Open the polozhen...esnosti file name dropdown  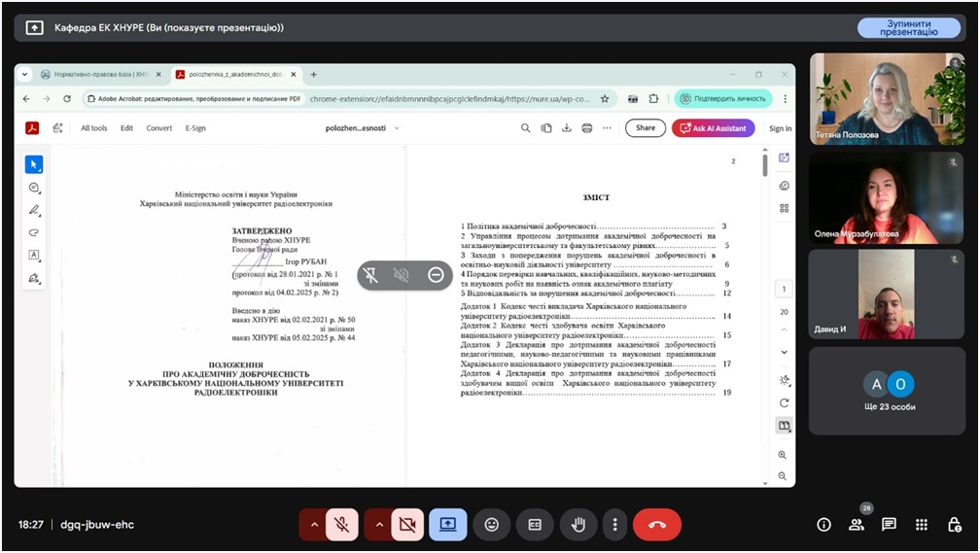pyautogui.click(x=356, y=128)
